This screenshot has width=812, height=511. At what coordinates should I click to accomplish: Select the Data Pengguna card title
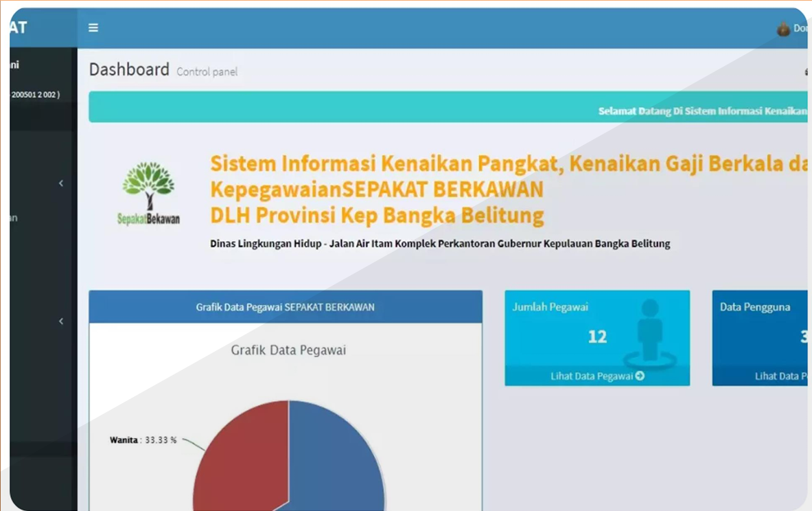click(x=755, y=307)
